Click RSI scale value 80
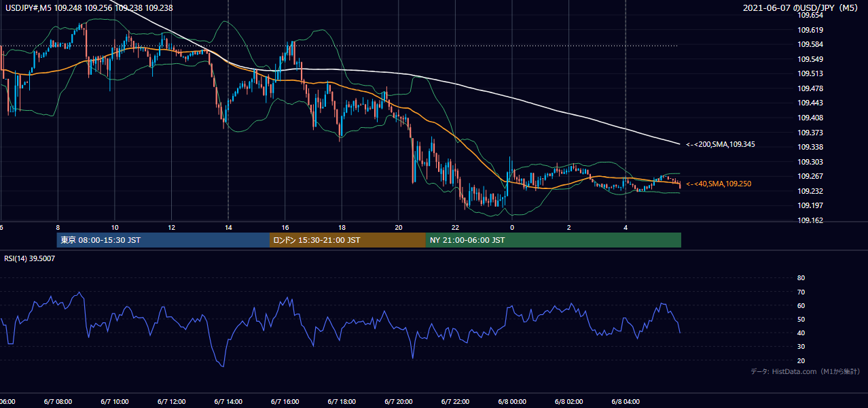Viewport: 868px width, 408px height. coord(801,278)
